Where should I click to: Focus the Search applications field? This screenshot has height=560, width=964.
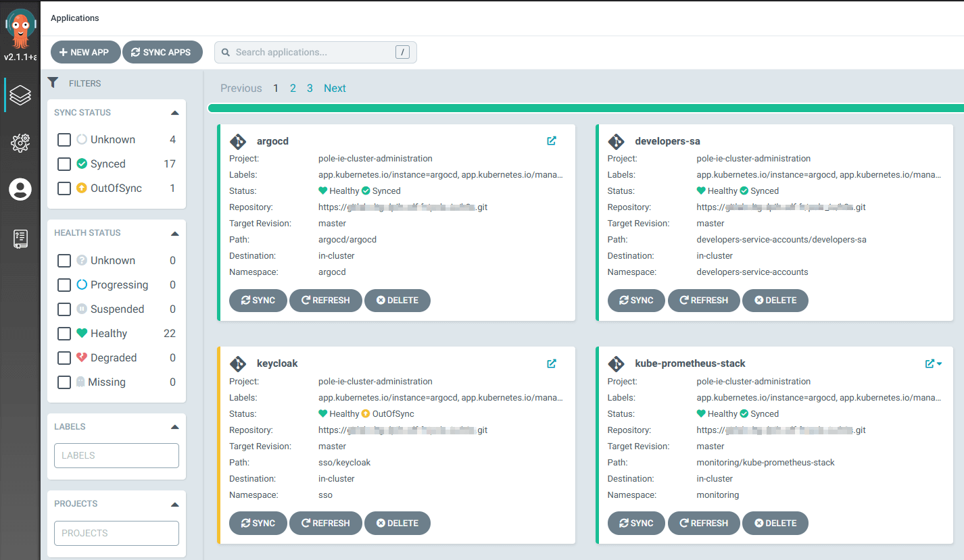(x=316, y=52)
